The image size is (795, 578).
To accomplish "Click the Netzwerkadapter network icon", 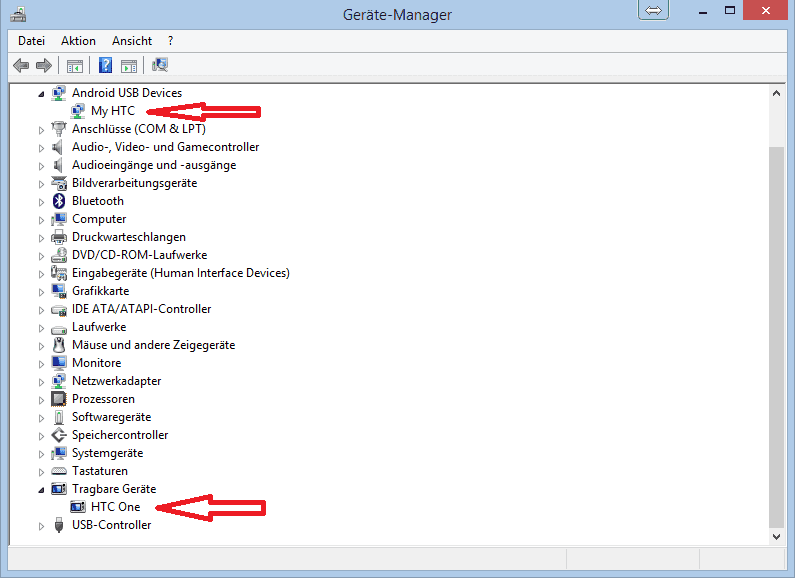I will 59,381.
